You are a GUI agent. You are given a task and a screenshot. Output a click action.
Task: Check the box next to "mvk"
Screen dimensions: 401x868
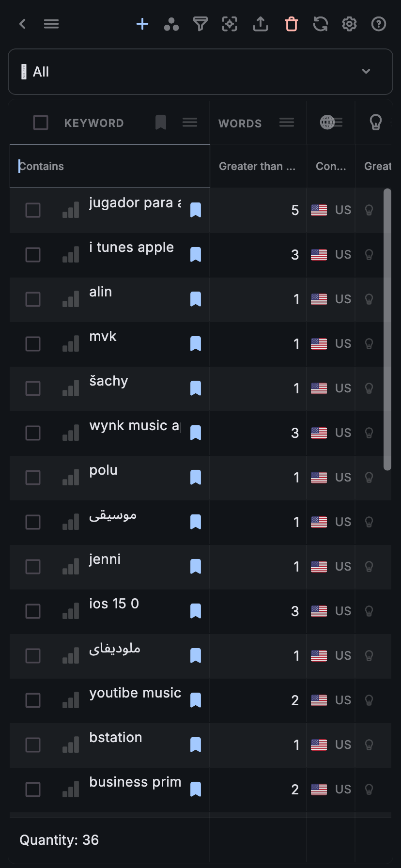[32, 343]
